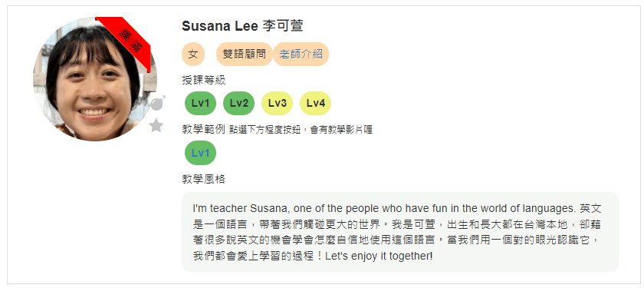This screenshot has width=644, height=288.
Task: Open Susana Lee's round profile photo
Action: (95, 79)
